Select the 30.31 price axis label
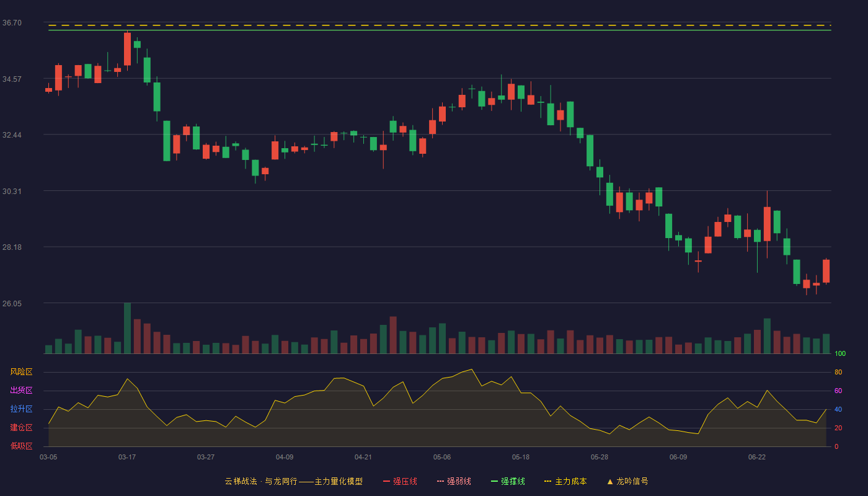The image size is (868, 496). click(x=12, y=192)
